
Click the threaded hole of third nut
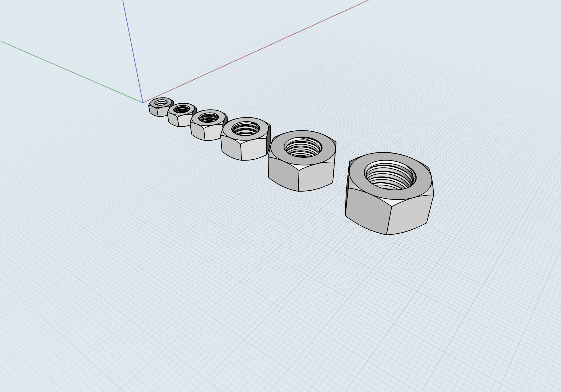208,118
